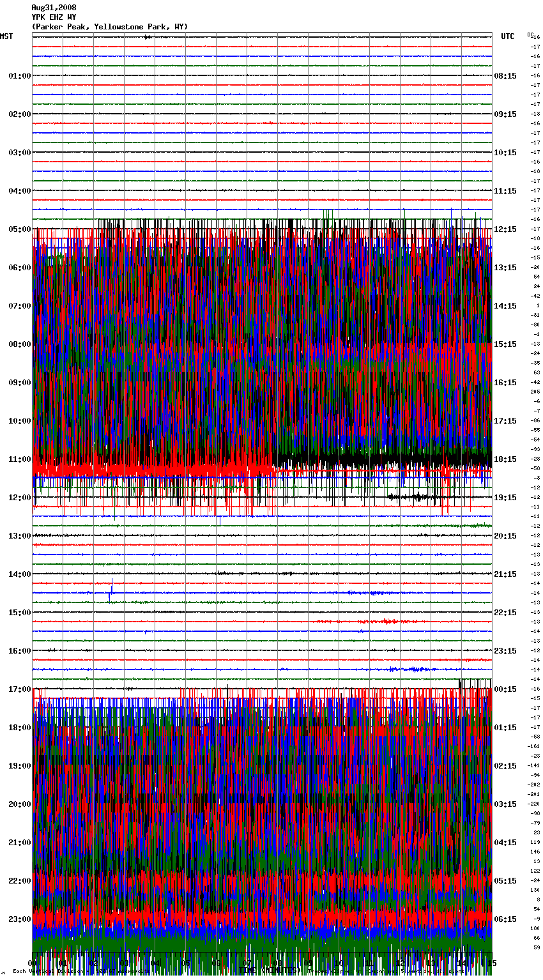Click the 00:15 UTC time label
The height and width of the screenshot is (980, 543).
[x=505, y=689]
